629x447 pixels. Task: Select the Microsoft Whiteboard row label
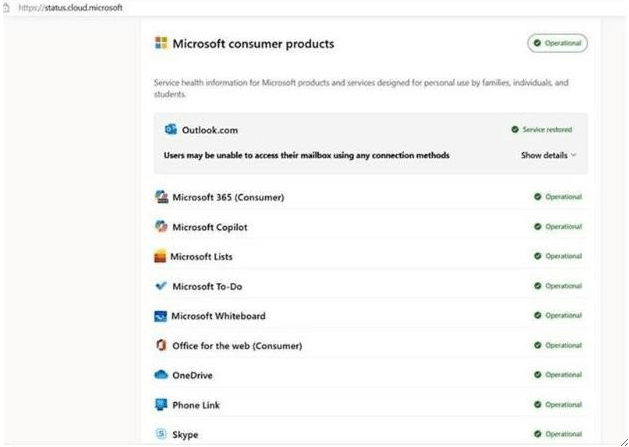pyautogui.click(x=218, y=316)
